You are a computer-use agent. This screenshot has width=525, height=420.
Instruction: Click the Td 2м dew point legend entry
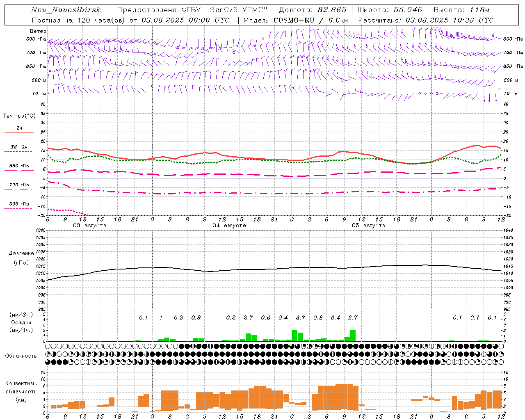19,147
